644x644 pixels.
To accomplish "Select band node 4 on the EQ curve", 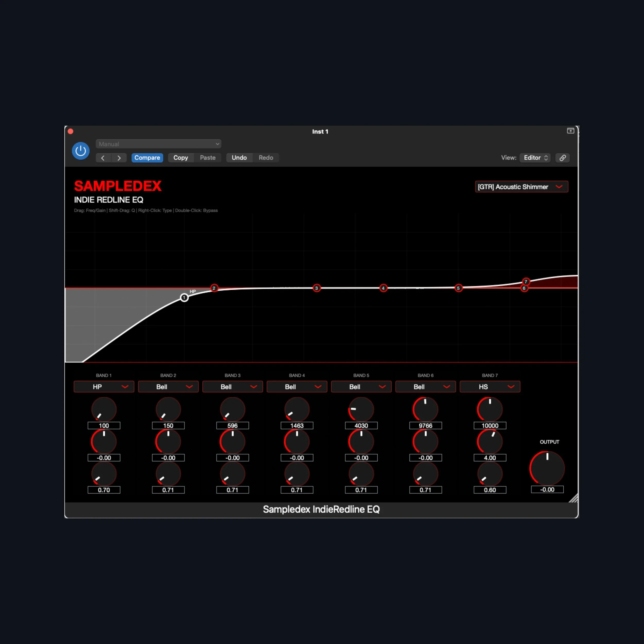I will [x=383, y=288].
